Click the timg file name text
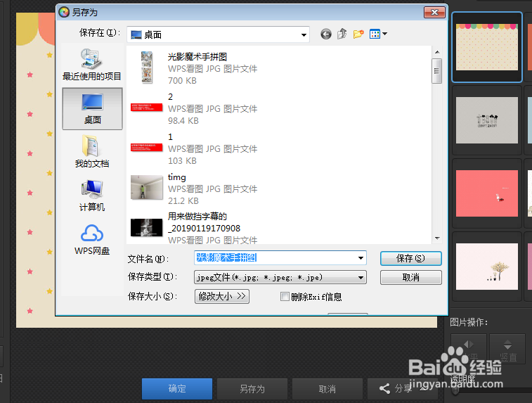Viewport: 532px width, 403px height. click(177, 177)
